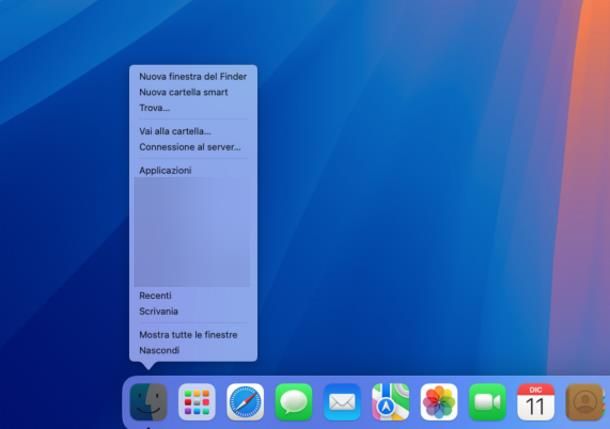Image resolution: width=610 pixels, height=429 pixels.
Task: Launch Maps from the Dock
Action: [391, 402]
